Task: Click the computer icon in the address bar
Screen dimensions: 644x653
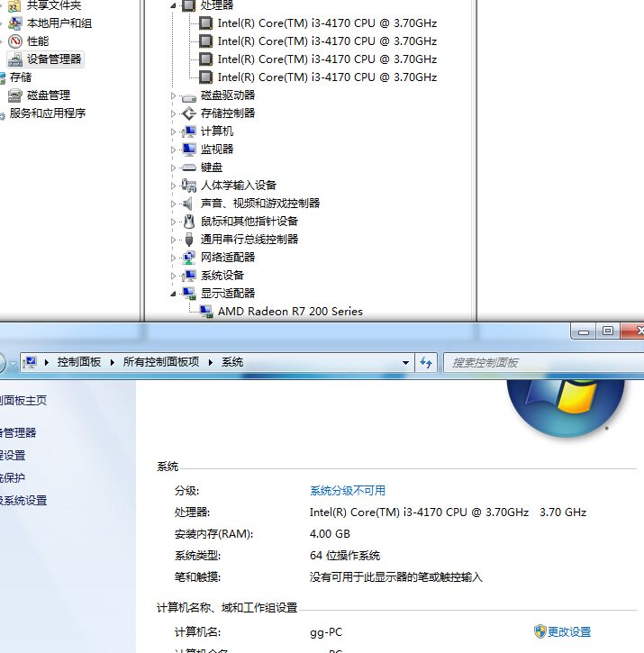Action: tap(30, 362)
